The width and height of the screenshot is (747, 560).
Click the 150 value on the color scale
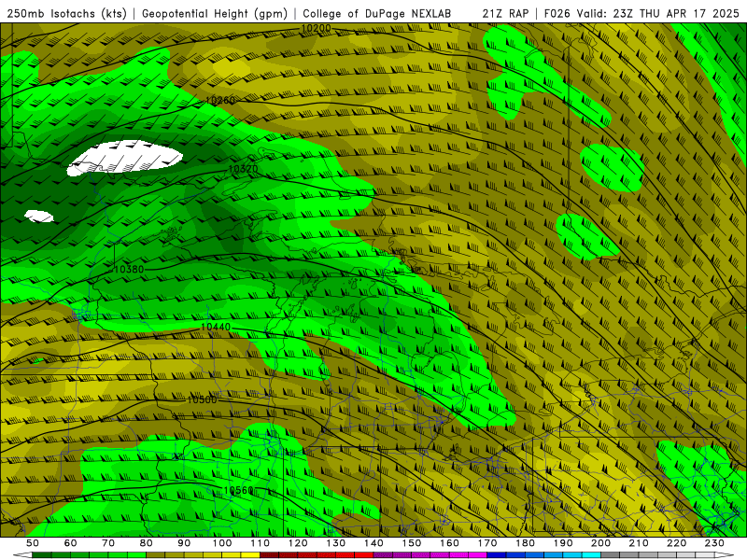tap(412, 543)
